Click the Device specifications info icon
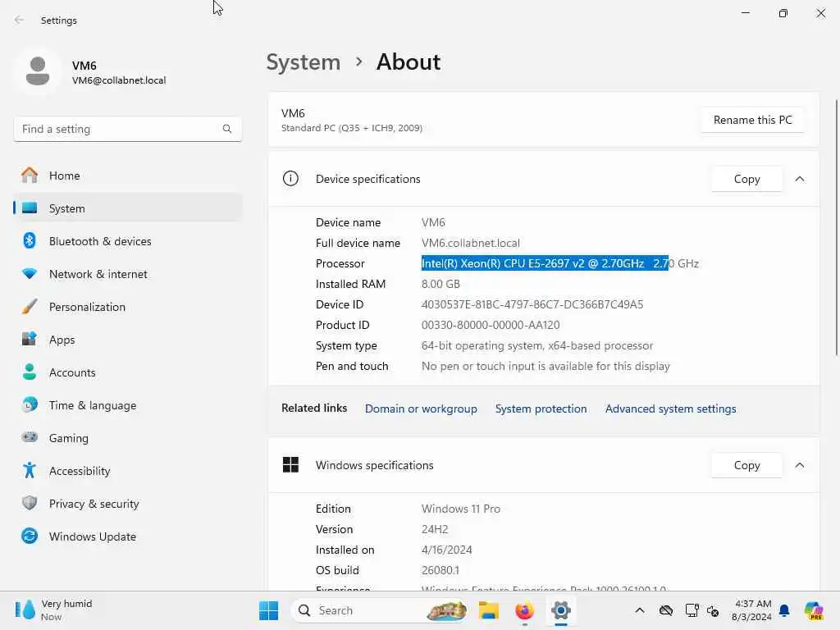Screen dimensions: 840x630 pyautogui.click(x=290, y=178)
